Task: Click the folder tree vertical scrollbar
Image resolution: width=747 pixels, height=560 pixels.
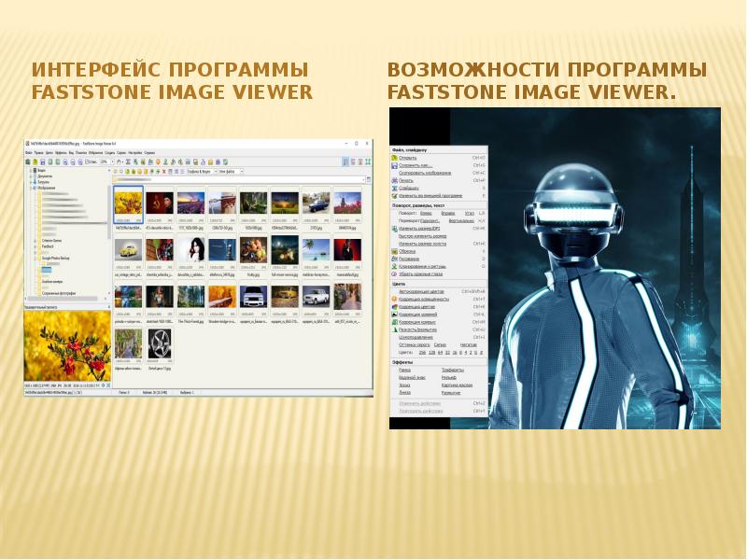Action: (109, 212)
